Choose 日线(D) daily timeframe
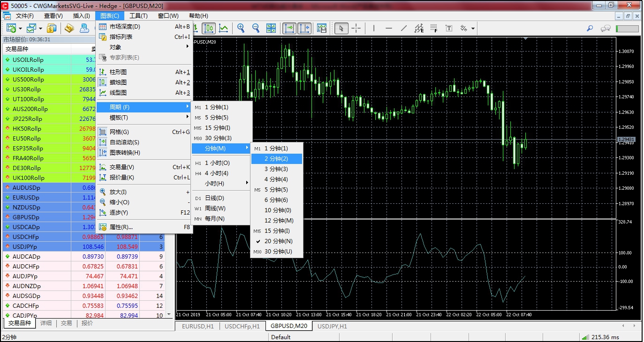This screenshot has height=342, width=644. [x=222, y=198]
